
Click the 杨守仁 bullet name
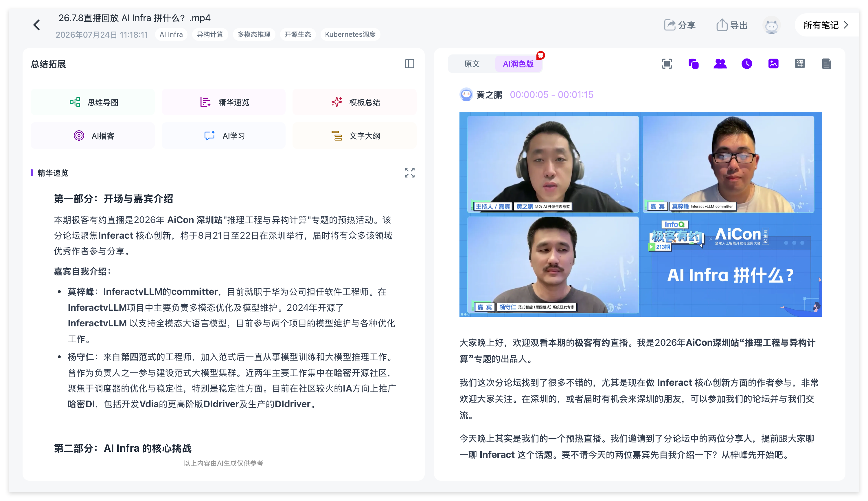[80, 357]
